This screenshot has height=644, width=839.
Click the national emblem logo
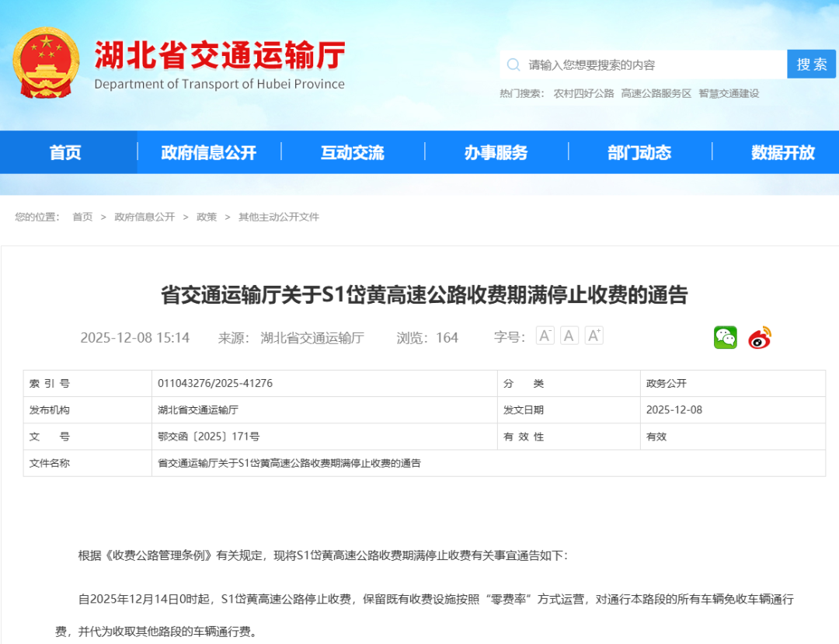click(x=46, y=63)
